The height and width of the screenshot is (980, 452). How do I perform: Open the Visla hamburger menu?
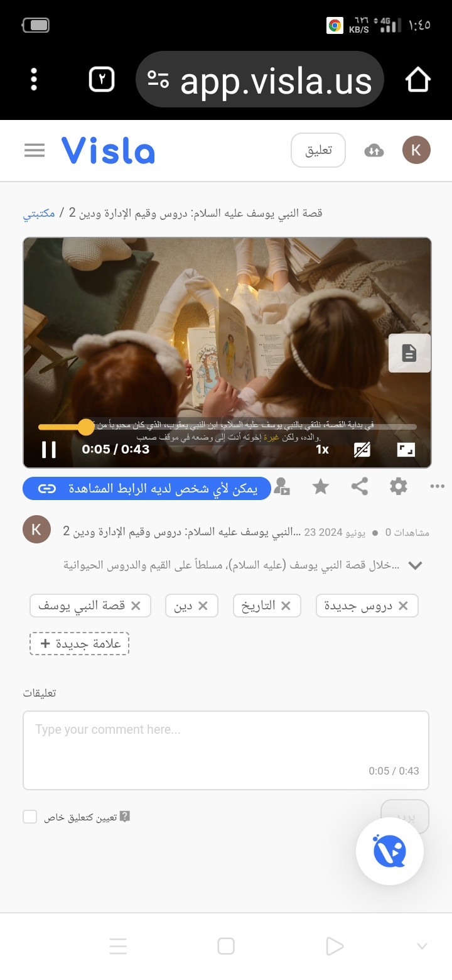pyautogui.click(x=35, y=150)
